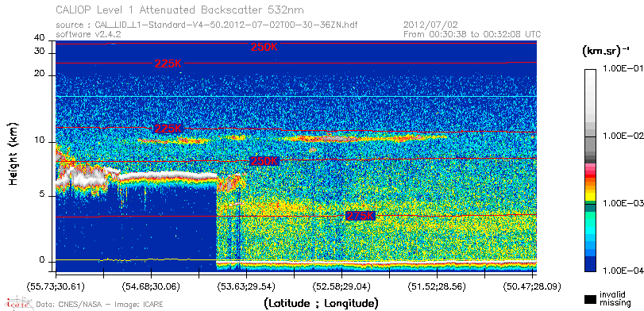Viewport: 644px width, 311px height.
Task: Click the height tick label '40'
Action: pyautogui.click(x=40, y=38)
